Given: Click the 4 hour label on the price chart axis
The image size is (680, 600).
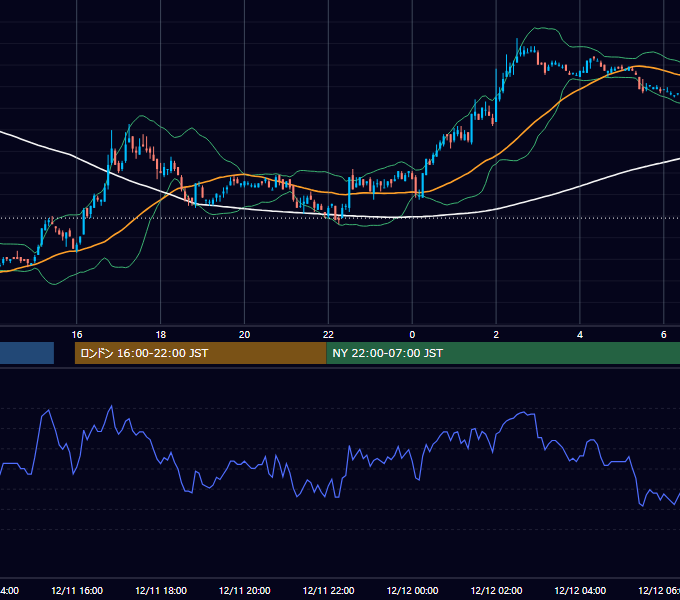Looking at the screenshot, I should [x=580, y=335].
